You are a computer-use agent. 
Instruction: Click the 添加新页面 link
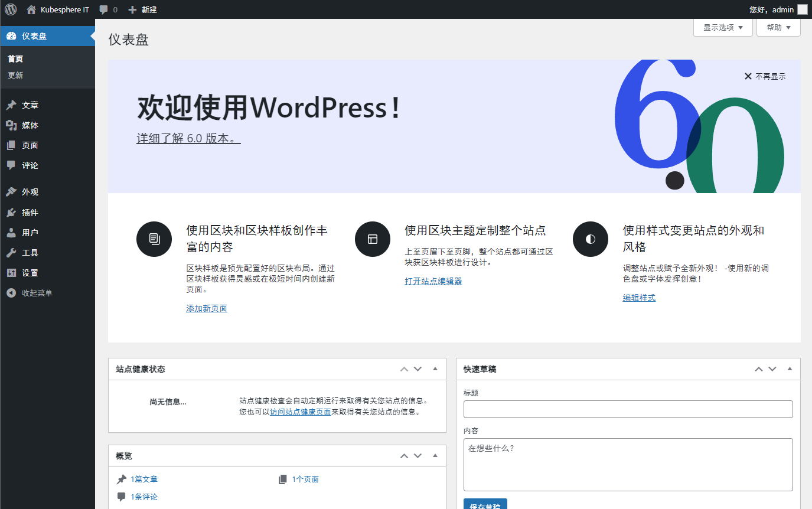[207, 308]
